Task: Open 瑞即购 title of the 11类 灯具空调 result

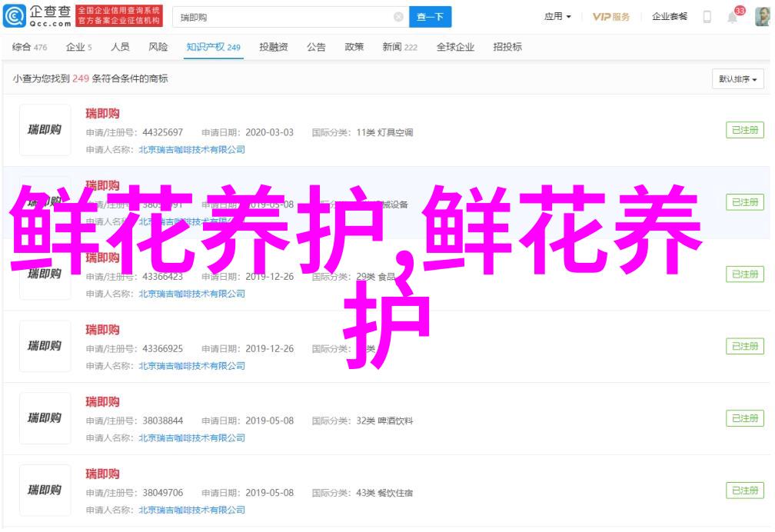Action: (102, 113)
